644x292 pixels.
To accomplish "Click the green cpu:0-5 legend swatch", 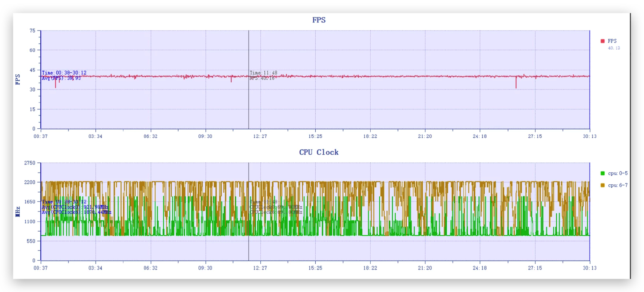I will (602, 174).
